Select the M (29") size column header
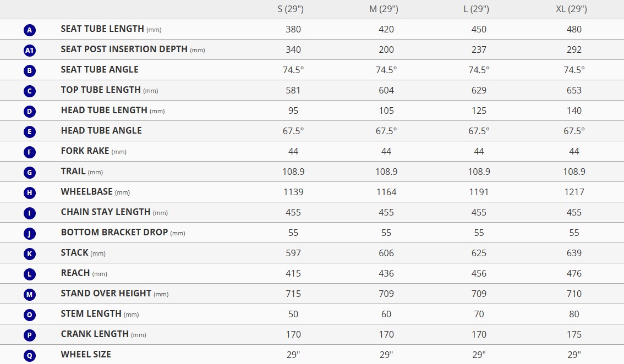624x364 pixels. (x=386, y=9)
